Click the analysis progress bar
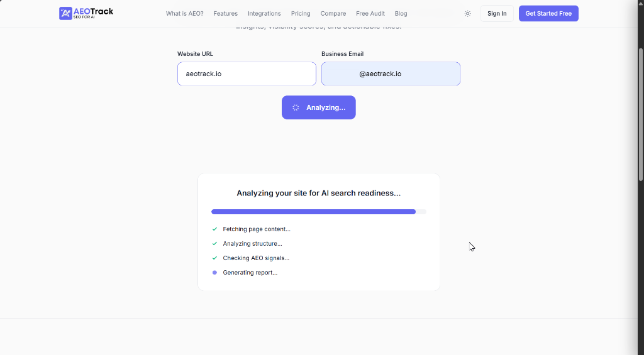Image resolution: width=644 pixels, height=355 pixels. click(x=319, y=212)
